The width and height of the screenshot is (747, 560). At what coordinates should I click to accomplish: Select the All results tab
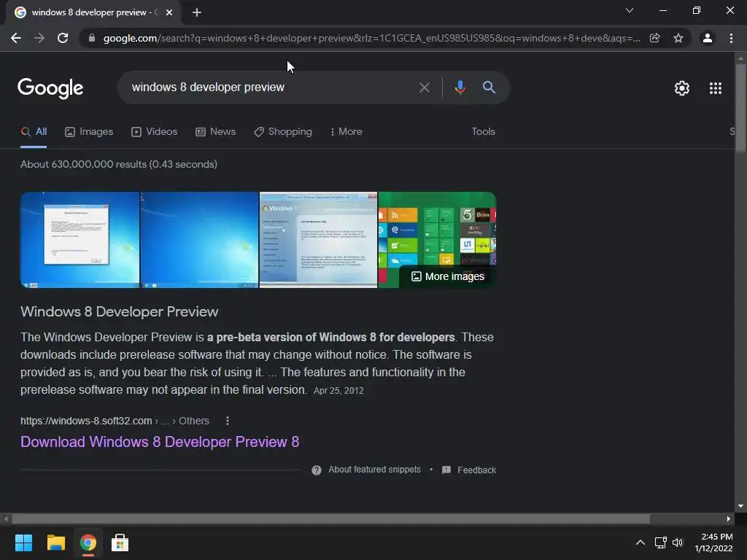click(34, 132)
